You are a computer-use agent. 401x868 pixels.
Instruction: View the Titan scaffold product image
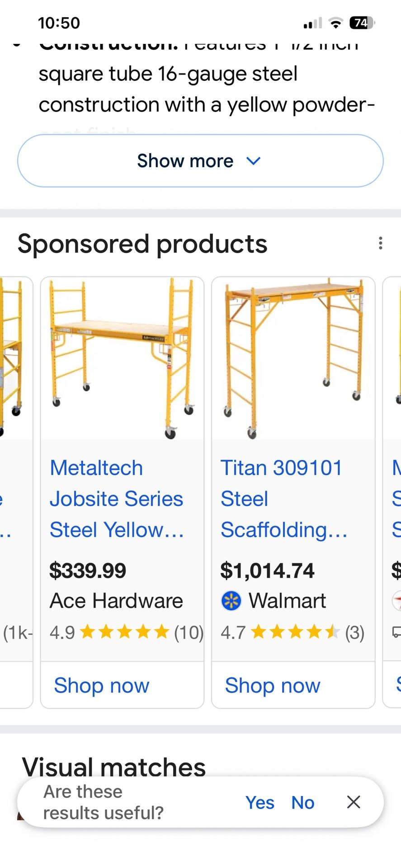tap(293, 358)
